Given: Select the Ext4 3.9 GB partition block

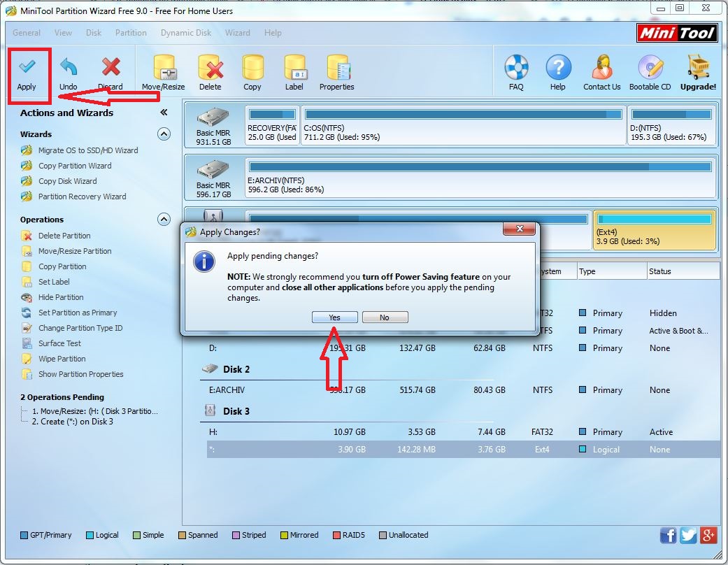Looking at the screenshot, I should click(654, 230).
